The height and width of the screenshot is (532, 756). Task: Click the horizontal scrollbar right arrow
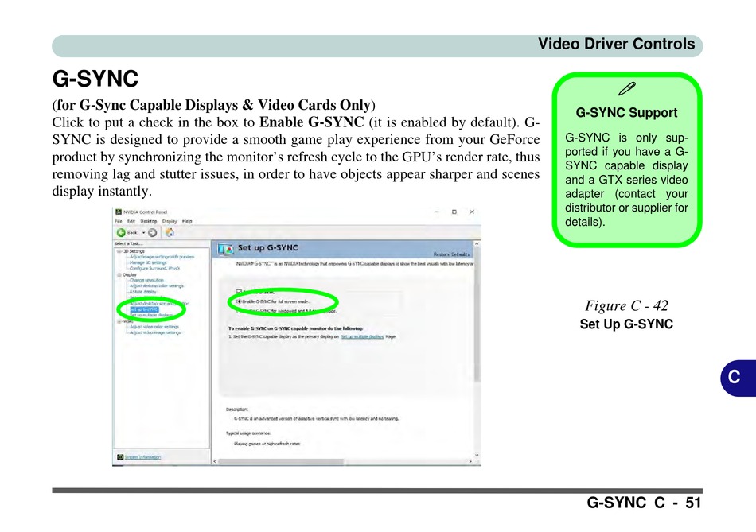[470, 462]
